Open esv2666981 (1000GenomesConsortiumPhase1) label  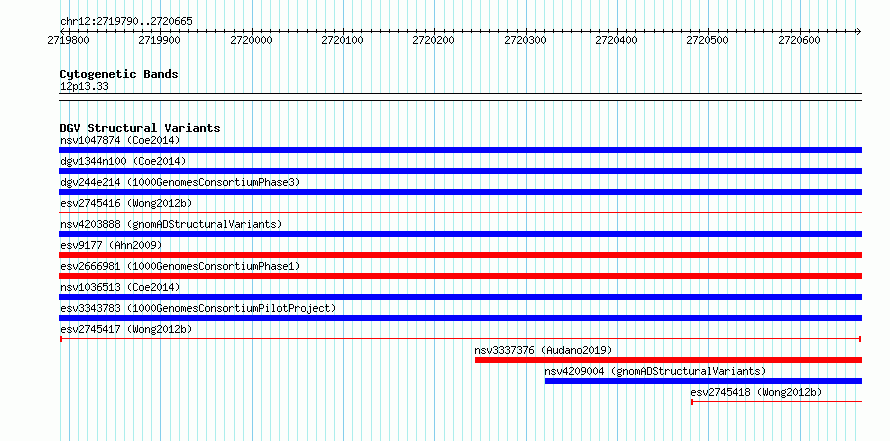(x=180, y=266)
